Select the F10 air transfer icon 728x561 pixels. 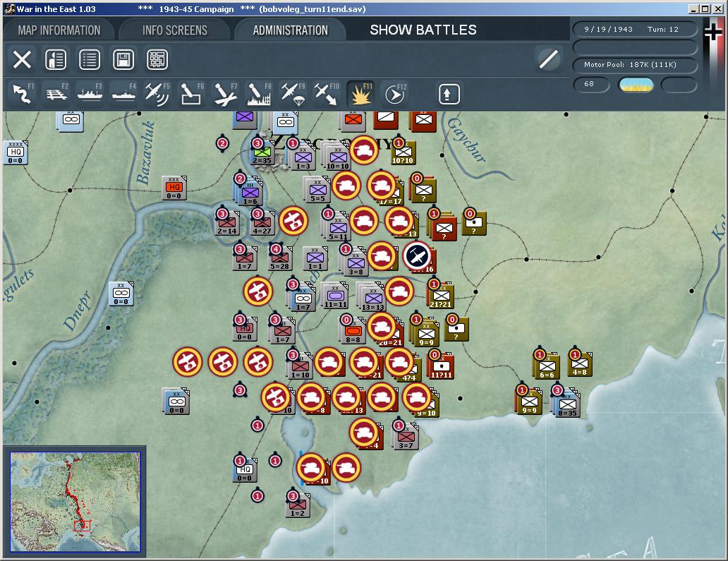[x=327, y=93]
